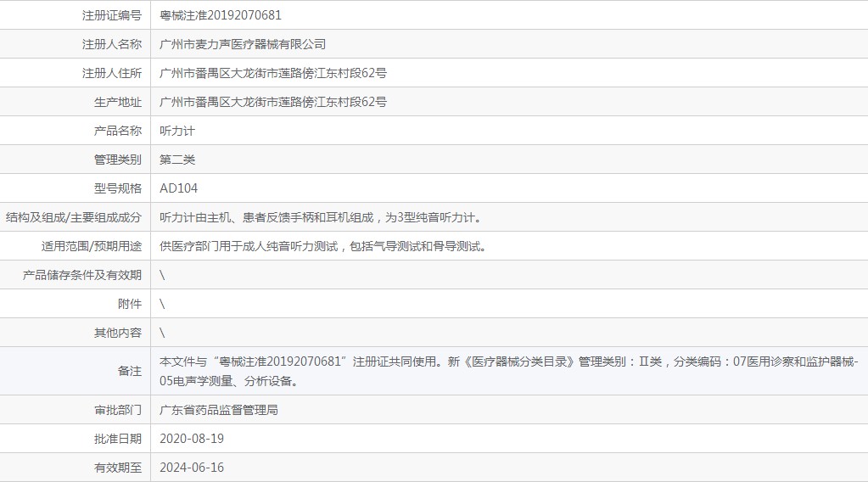The height and width of the screenshot is (482, 868).
Task: Click remark text starting 本文件与
Action: [509, 361]
